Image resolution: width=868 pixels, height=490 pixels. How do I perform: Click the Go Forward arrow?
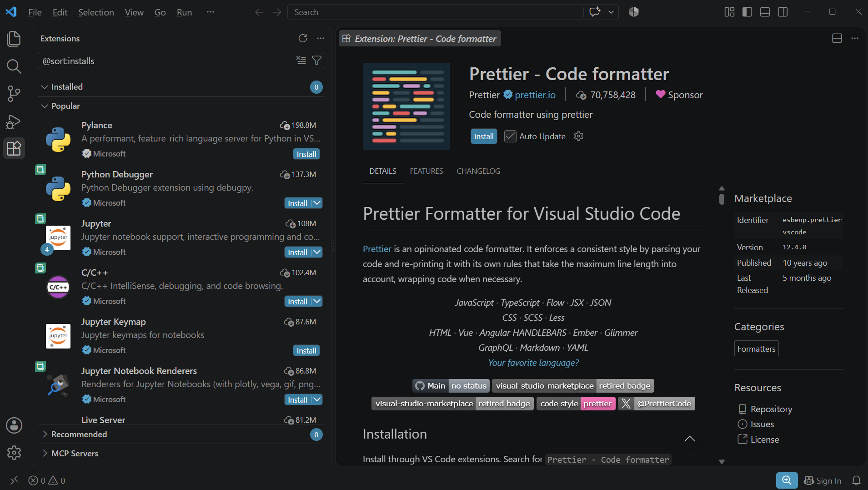click(x=277, y=12)
